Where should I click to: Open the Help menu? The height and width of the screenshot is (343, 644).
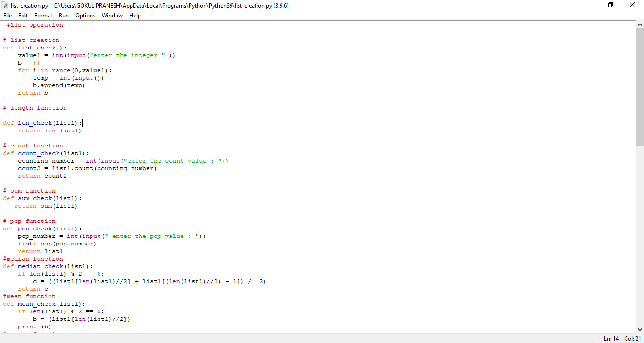(x=135, y=16)
